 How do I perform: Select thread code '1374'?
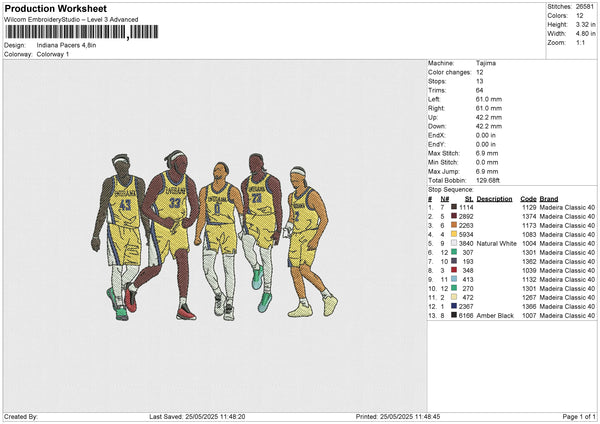529,216
